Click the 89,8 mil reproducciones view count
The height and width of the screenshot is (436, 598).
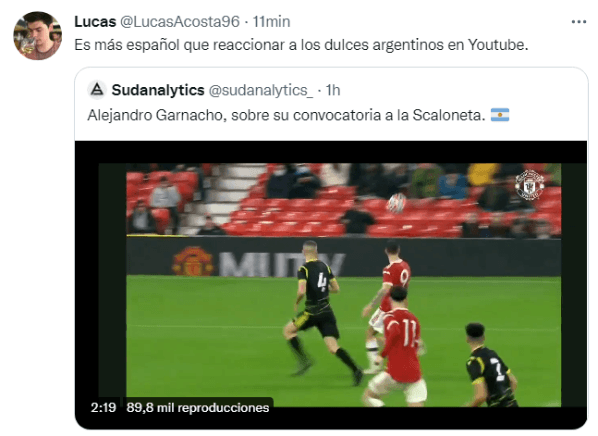tap(198, 407)
